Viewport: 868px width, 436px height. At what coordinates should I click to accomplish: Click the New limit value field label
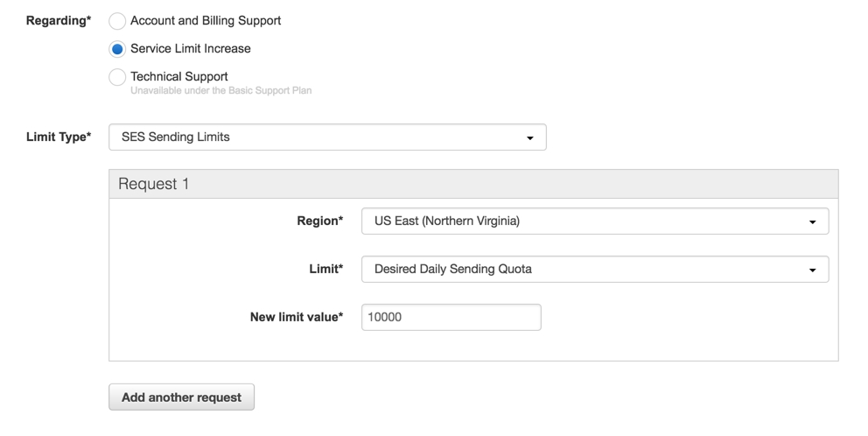(x=297, y=317)
